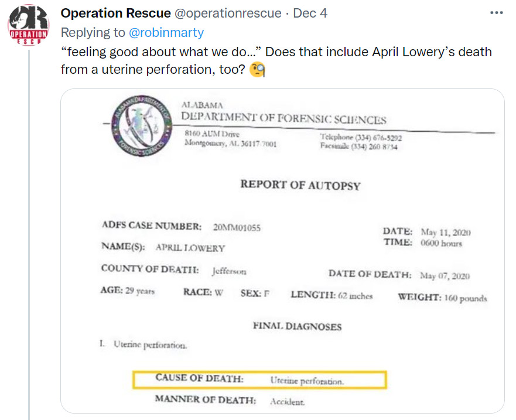
Task: Click the reply thread vertical line
Action: (x=29, y=234)
